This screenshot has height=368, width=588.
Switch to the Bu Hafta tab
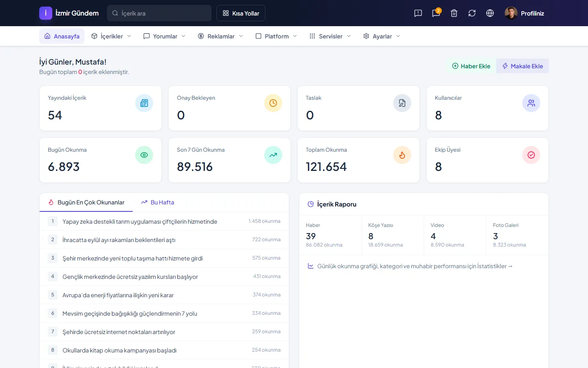click(158, 202)
